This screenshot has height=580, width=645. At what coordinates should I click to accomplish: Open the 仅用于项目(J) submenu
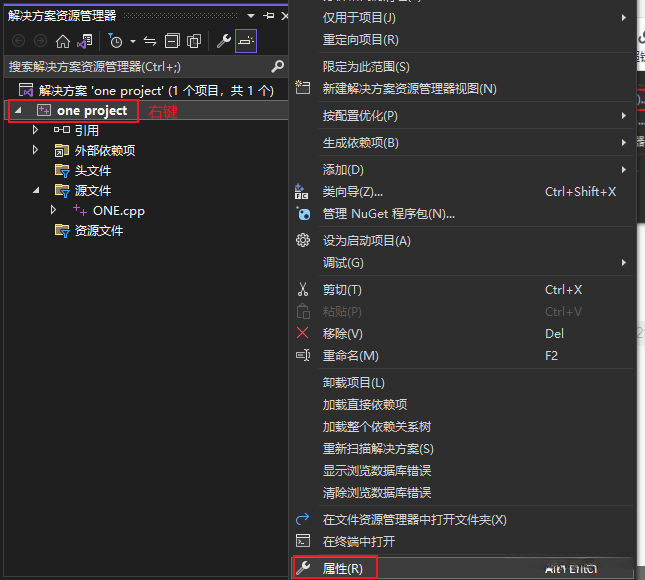point(462,18)
